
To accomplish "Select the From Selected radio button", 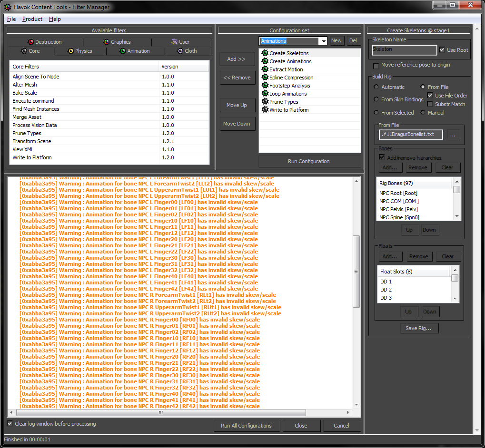I will tap(376, 112).
